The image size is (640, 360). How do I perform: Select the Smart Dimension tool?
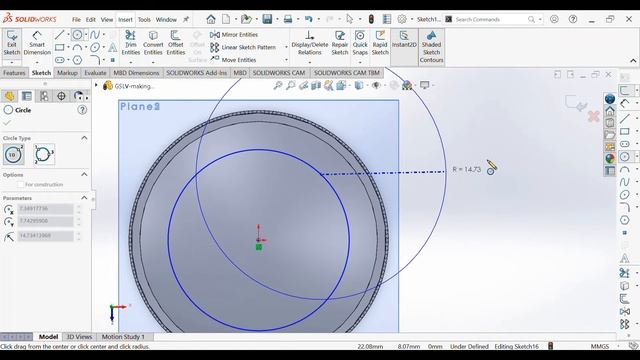click(37, 43)
